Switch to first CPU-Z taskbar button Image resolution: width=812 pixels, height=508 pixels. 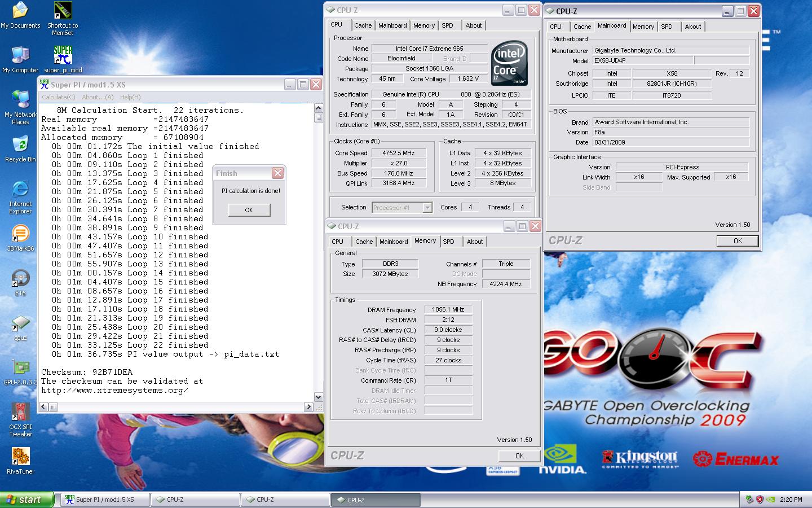coord(196,500)
